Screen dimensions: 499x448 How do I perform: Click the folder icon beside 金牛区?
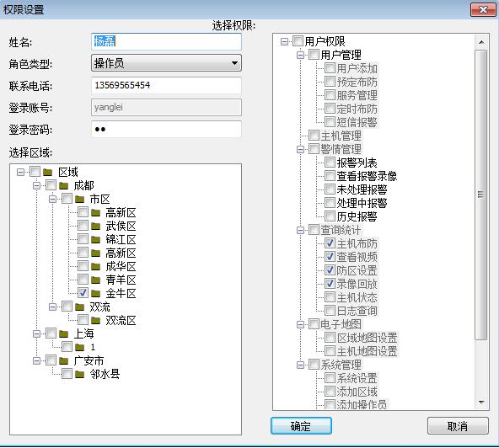point(95,293)
